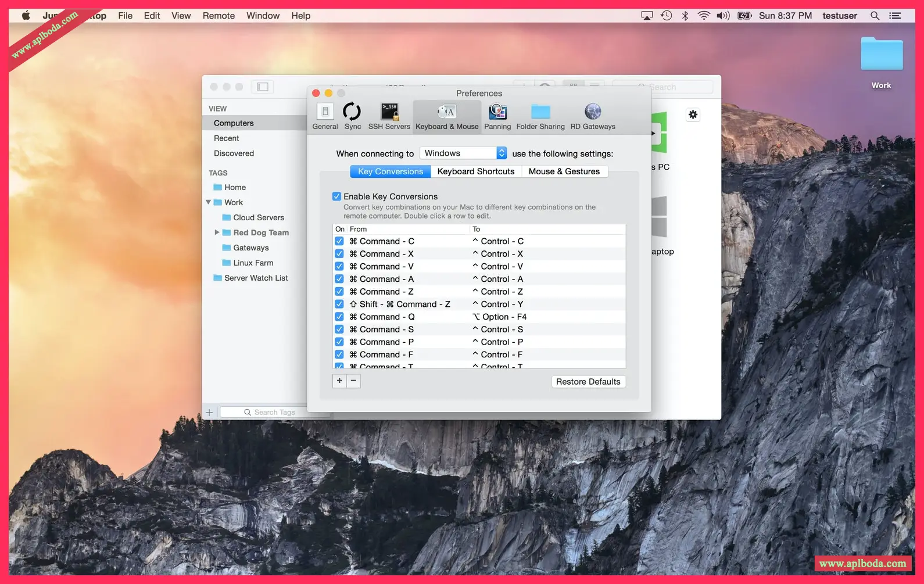This screenshot has height=584, width=924.
Task: Collapse the Work tag folder
Action: tap(209, 202)
